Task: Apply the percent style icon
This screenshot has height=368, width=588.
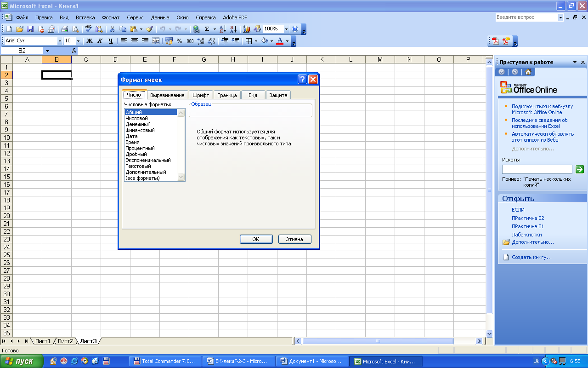Action: 179,41
